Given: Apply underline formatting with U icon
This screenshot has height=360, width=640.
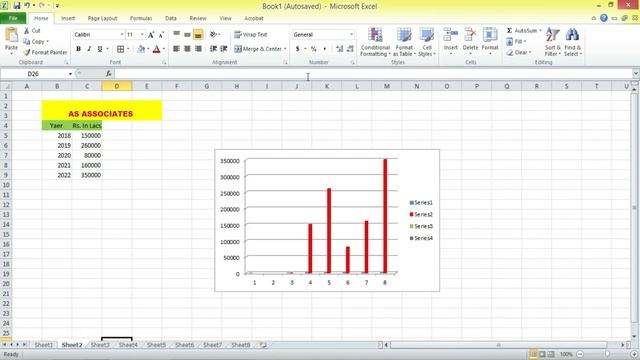Looking at the screenshot, I should [x=100, y=49].
